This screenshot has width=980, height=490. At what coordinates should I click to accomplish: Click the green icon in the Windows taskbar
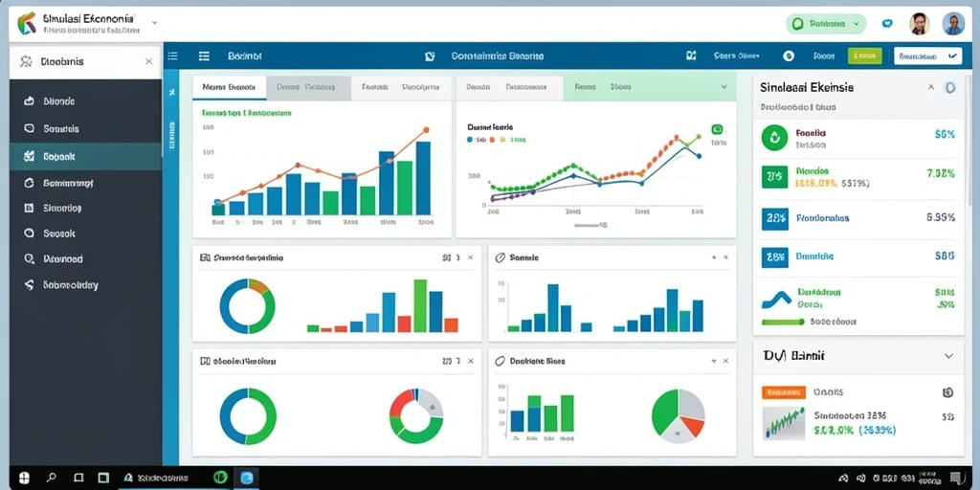coord(220,478)
